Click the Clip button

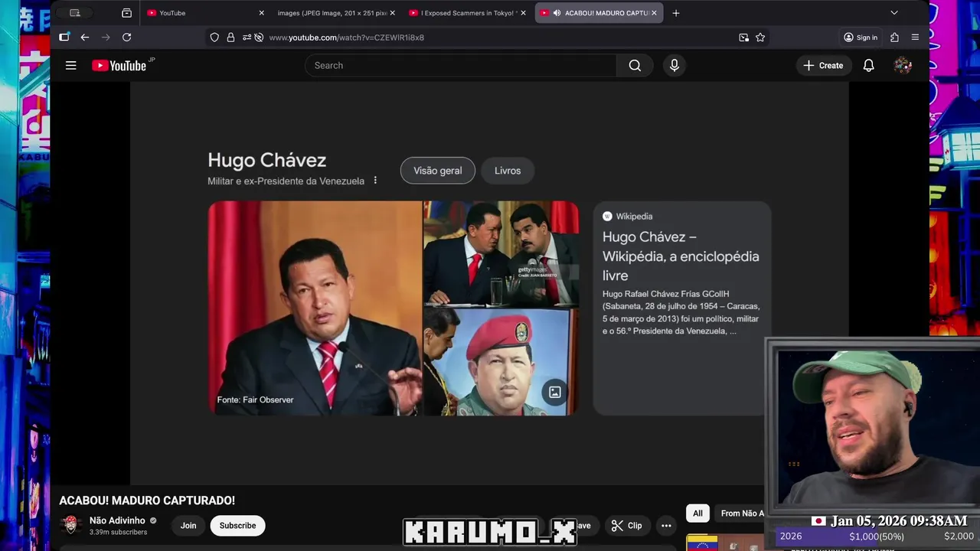pyautogui.click(x=626, y=526)
